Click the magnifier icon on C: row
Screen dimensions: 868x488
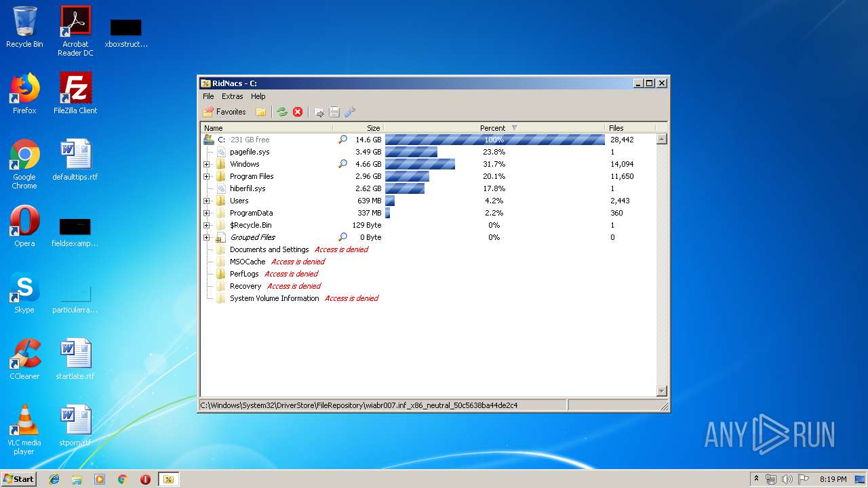click(343, 140)
